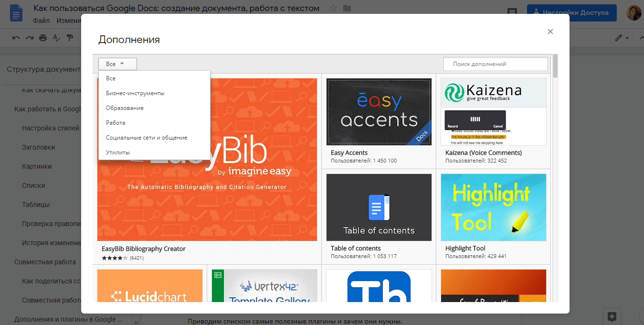Open the Easy Accents add-on thumbnail
644x325 pixels.
tap(379, 112)
